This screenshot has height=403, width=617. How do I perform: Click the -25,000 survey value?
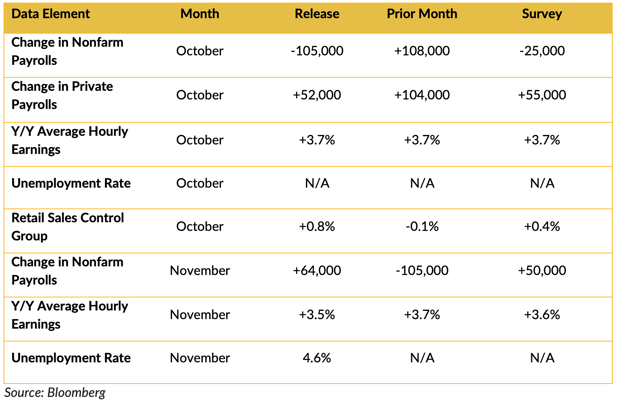[x=542, y=51]
